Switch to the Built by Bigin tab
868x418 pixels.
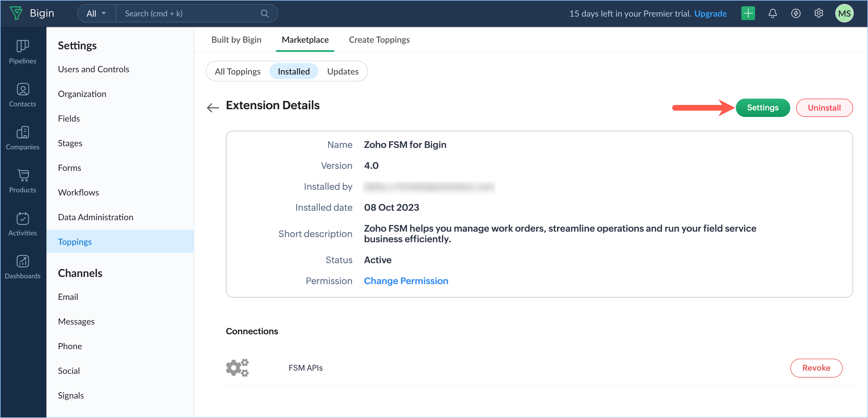(x=236, y=40)
